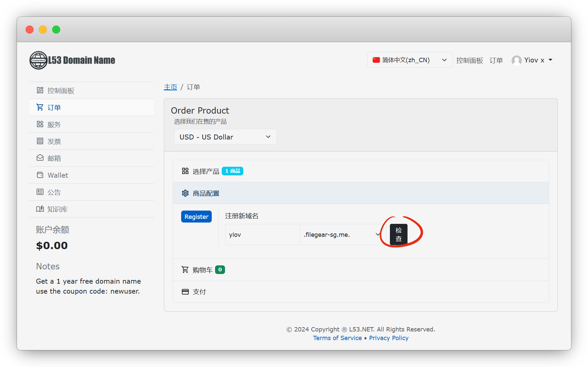Follow the 主页 breadcrumb link

pyautogui.click(x=170, y=87)
